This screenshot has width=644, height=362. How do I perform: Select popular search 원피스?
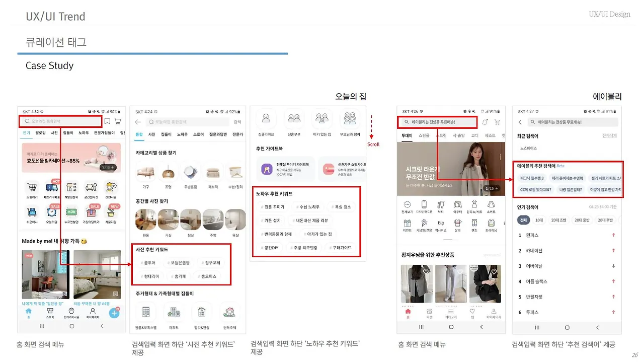pyautogui.click(x=532, y=235)
